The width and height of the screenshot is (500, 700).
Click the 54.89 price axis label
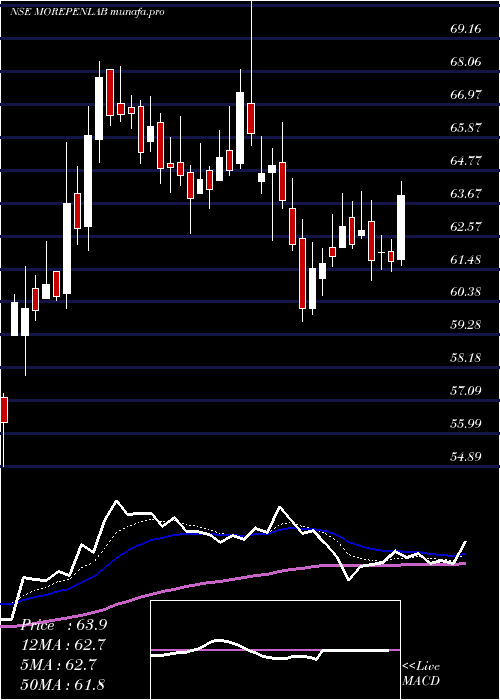(466, 456)
